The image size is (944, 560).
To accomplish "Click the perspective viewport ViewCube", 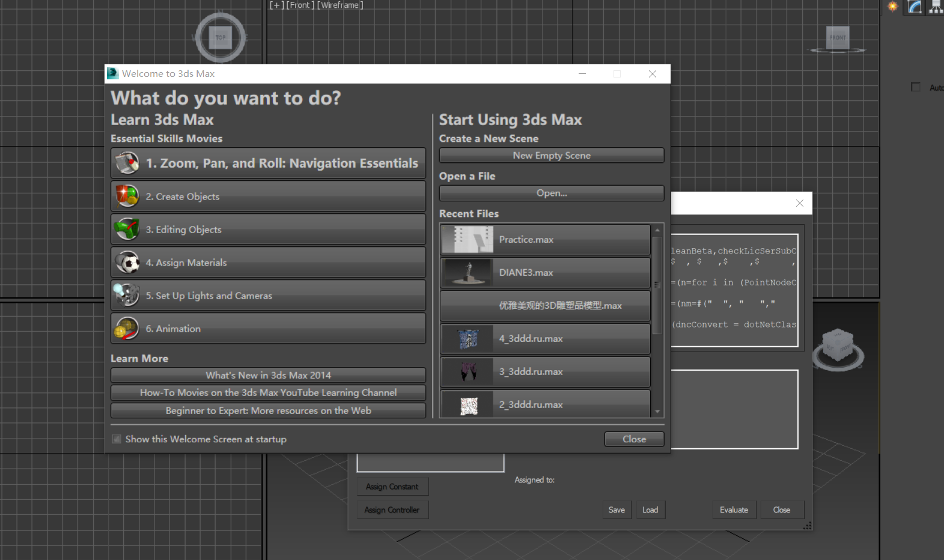I will click(x=838, y=350).
